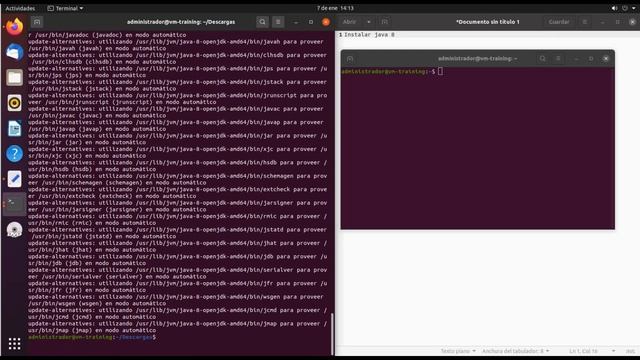Viewport: 640px width, 360px height.
Task: Open the Texto plano language dropdown
Action: [x=458, y=351]
